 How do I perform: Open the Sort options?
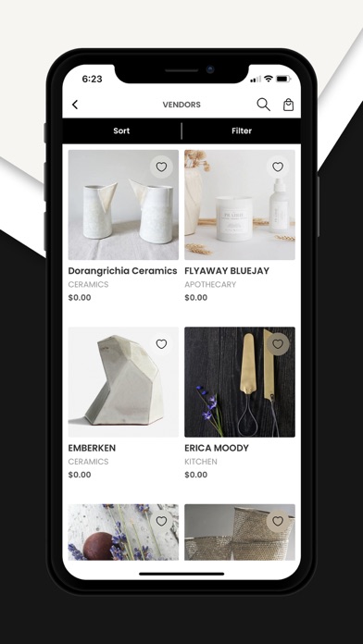click(x=121, y=131)
